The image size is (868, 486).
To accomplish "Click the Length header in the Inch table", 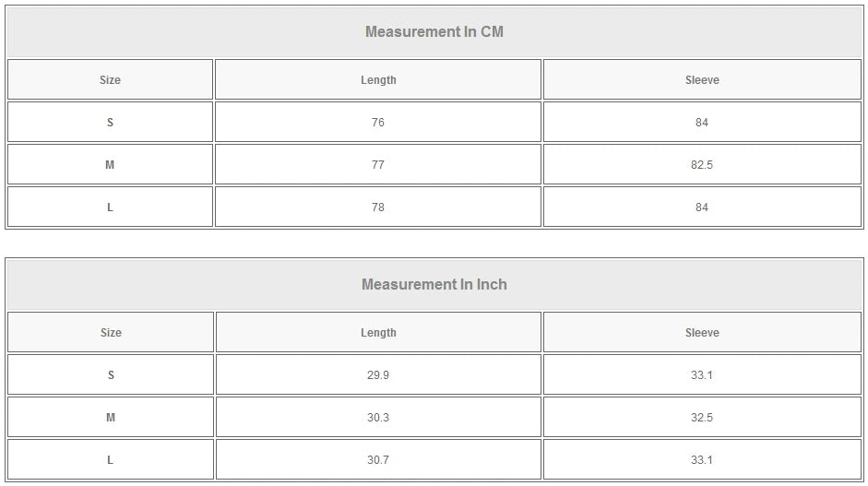I will coord(378,333).
